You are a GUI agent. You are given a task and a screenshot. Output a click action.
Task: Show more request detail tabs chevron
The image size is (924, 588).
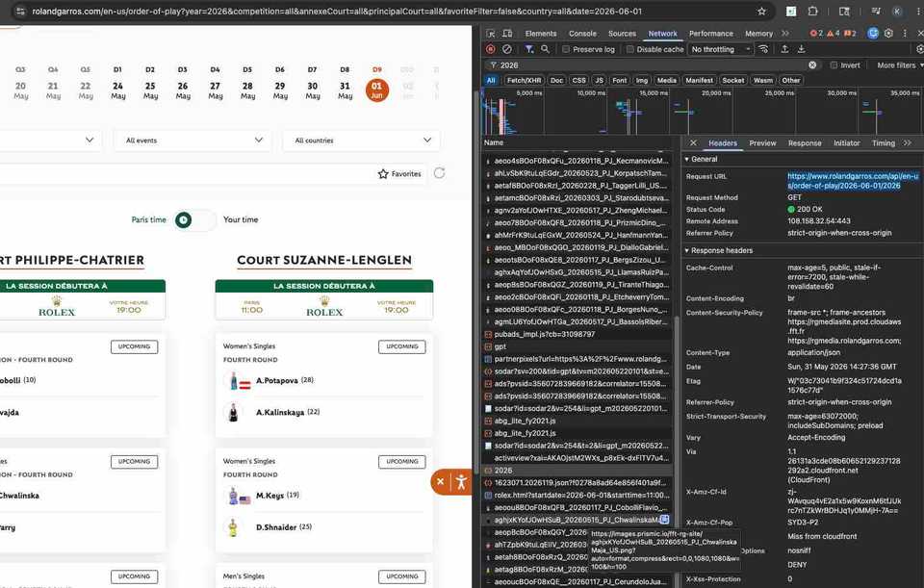[x=907, y=143]
